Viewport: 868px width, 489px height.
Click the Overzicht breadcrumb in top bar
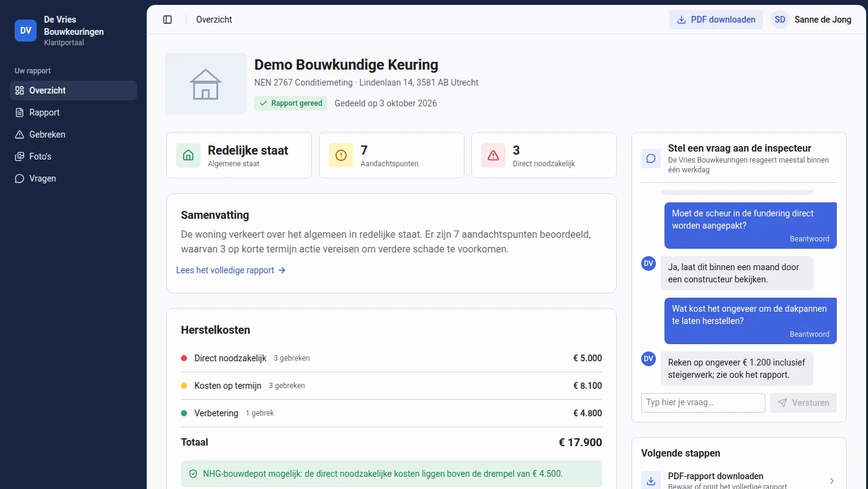point(214,20)
